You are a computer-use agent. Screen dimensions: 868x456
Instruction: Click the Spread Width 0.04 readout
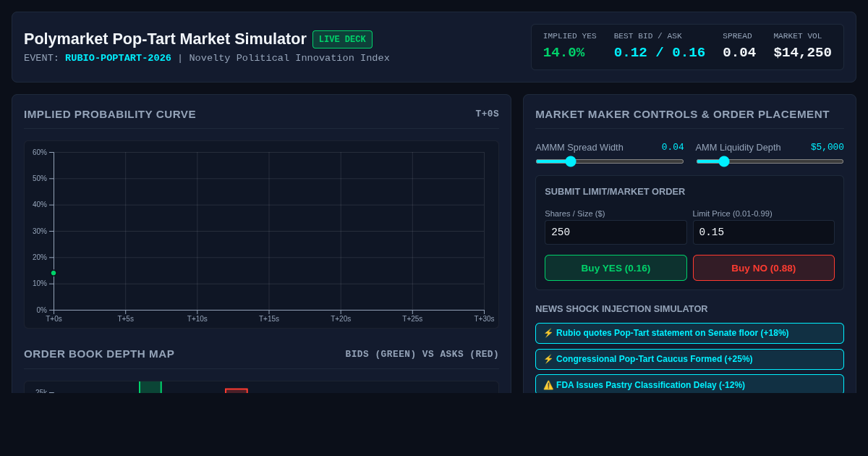point(673,147)
